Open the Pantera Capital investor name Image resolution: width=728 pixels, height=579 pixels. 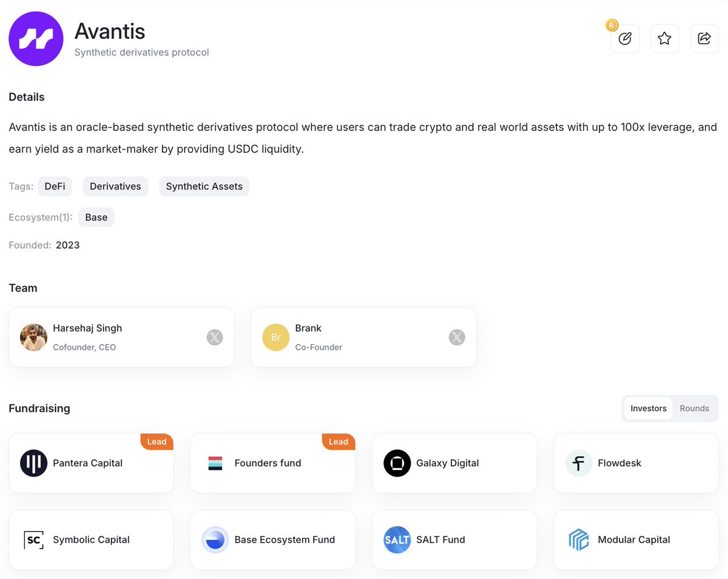click(x=87, y=463)
